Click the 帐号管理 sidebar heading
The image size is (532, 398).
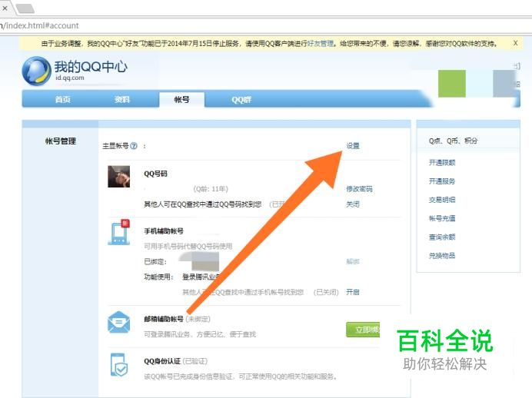(61, 141)
